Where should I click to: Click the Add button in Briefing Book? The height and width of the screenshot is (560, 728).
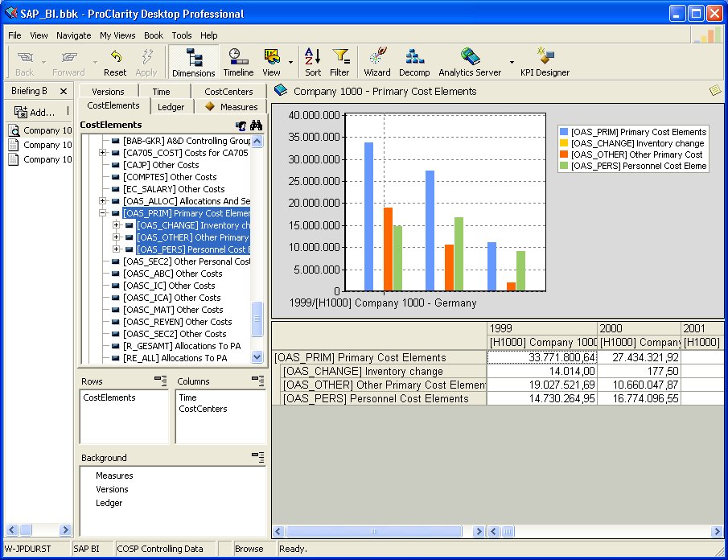point(35,112)
